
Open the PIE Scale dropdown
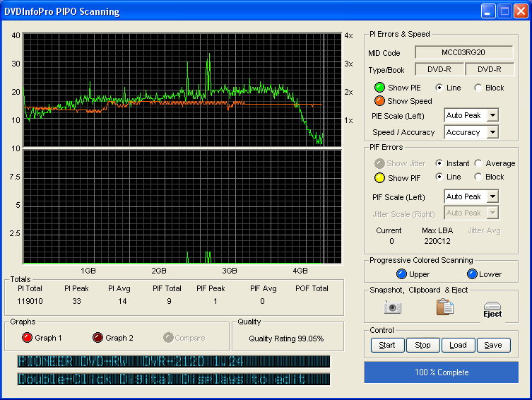pos(492,115)
